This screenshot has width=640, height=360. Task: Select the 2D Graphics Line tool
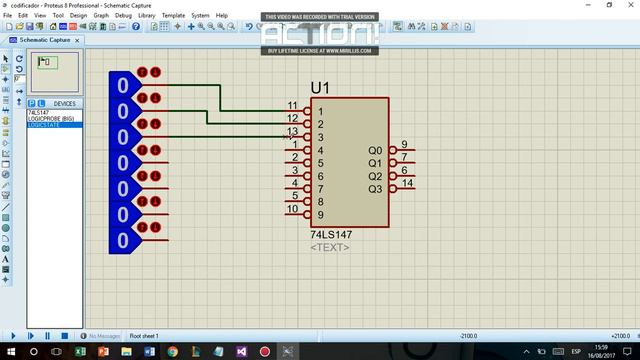coord(6,207)
